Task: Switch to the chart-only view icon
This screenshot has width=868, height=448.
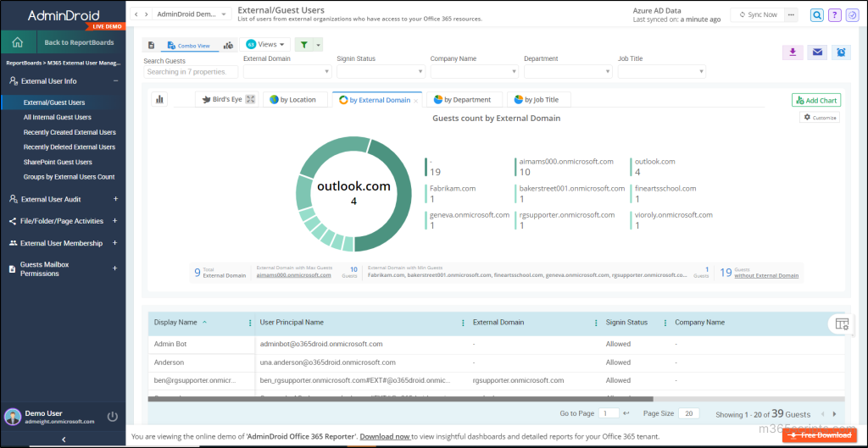Action: (x=228, y=46)
